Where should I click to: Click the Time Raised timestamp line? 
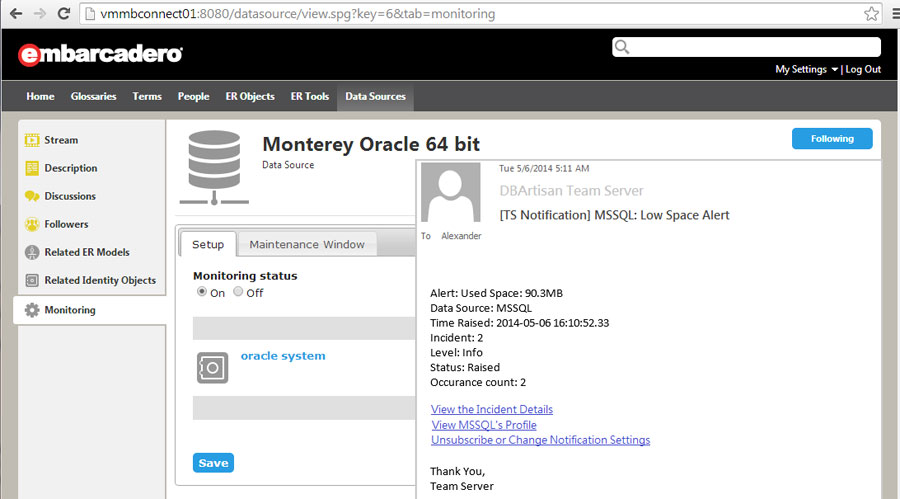tap(519, 323)
